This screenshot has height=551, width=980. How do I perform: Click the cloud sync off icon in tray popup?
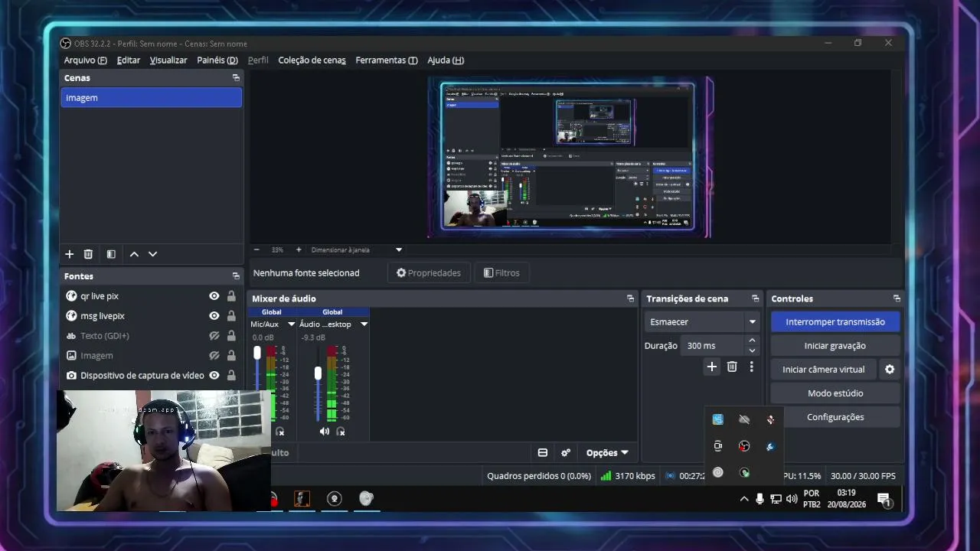point(744,419)
